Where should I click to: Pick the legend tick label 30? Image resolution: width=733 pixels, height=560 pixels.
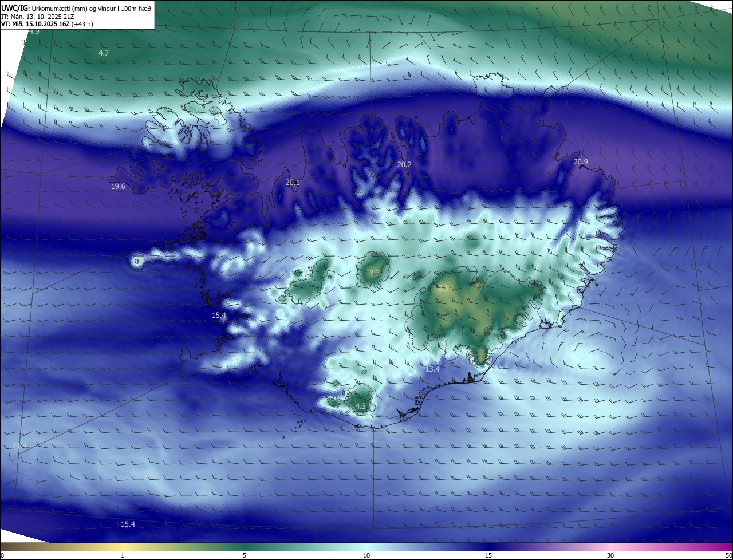(610, 555)
